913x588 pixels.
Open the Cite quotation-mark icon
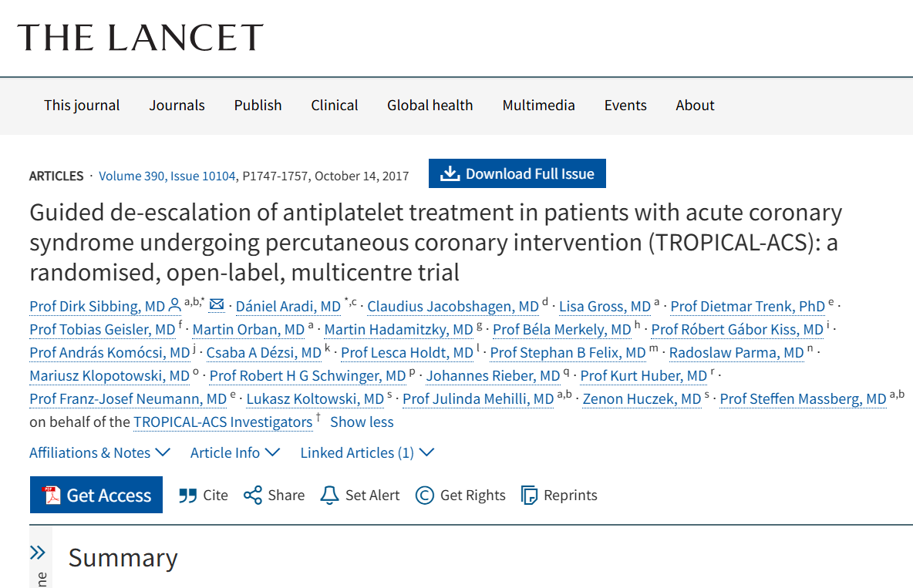187,495
